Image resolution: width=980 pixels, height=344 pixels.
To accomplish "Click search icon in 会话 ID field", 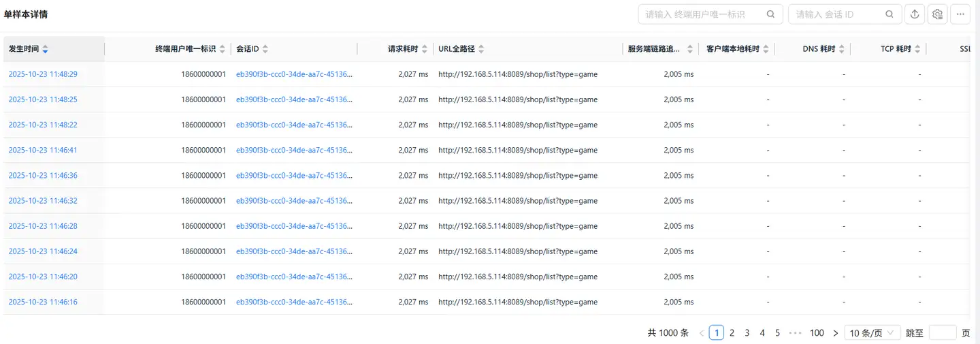I will (889, 14).
